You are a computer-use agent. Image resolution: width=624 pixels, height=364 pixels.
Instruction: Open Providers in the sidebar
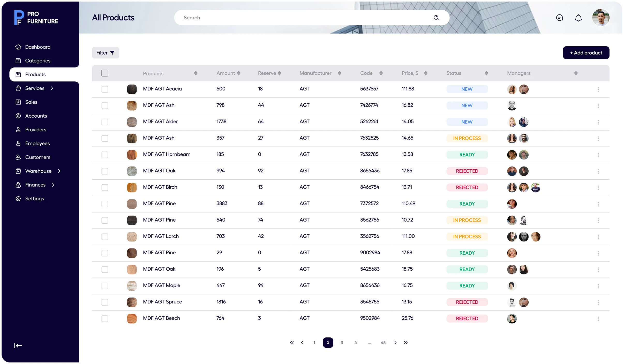[31, 130]
